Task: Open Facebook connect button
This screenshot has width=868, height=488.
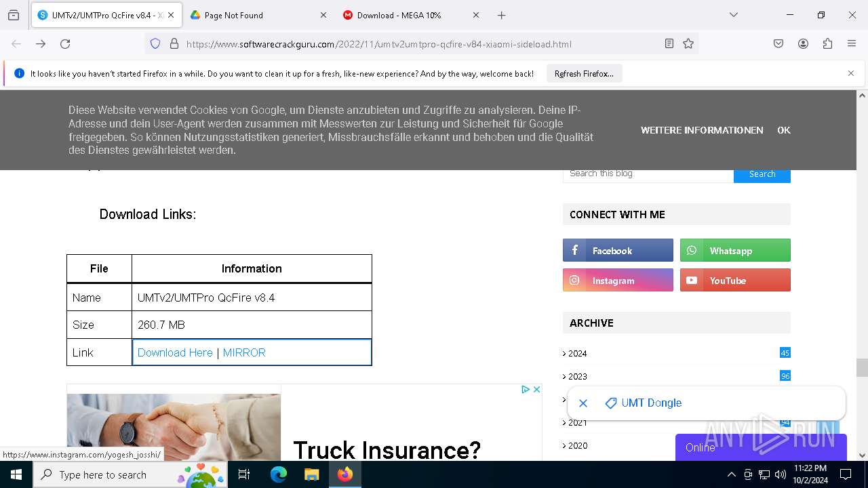Action: tap(618, 250)
